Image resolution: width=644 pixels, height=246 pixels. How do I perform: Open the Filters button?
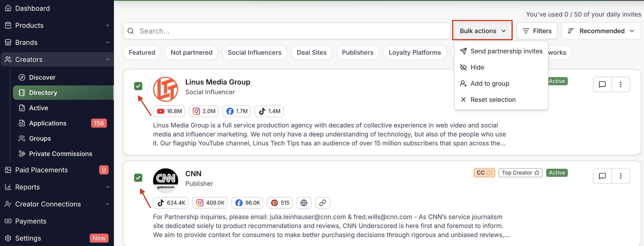[537, 31]
